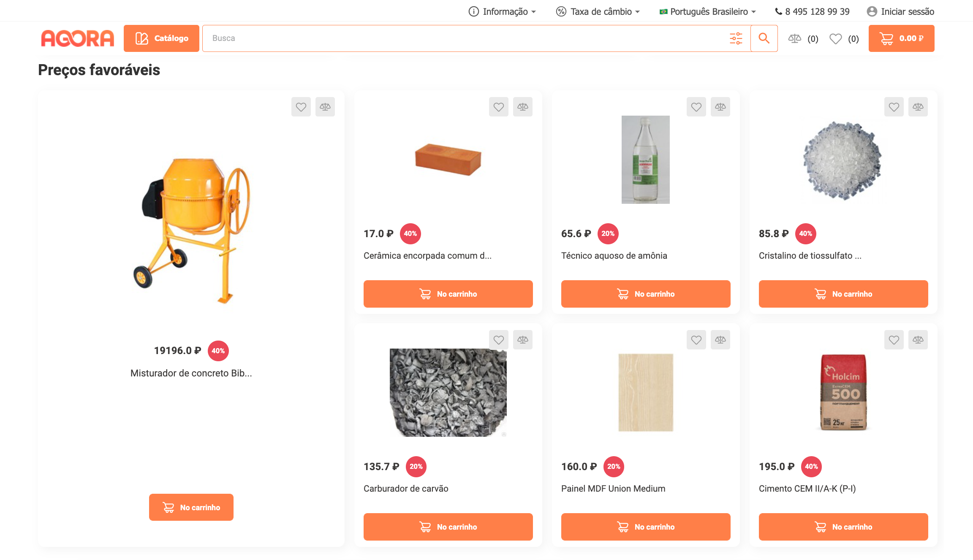
Task: Click the phone number 8 495 128 99 39
Action: (x=812, y=11)
